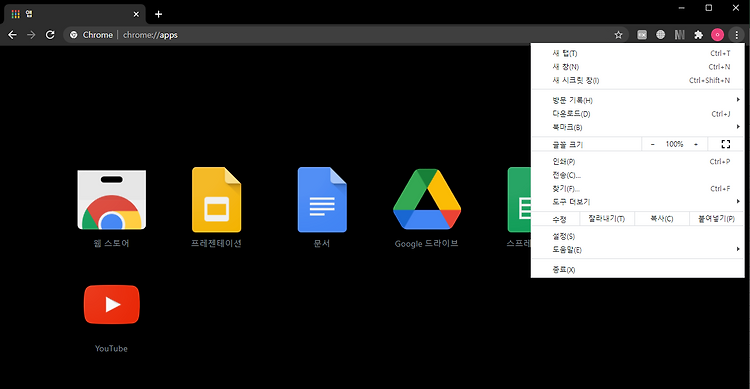Open the partially hidden Sheets app icon
Viewport: 750px width, 389px height.
[519, 200]
